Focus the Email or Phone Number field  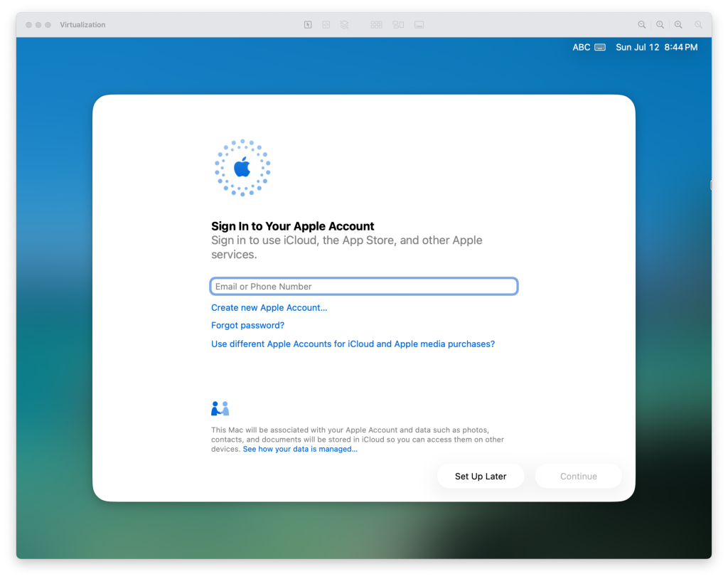(364, 286)
